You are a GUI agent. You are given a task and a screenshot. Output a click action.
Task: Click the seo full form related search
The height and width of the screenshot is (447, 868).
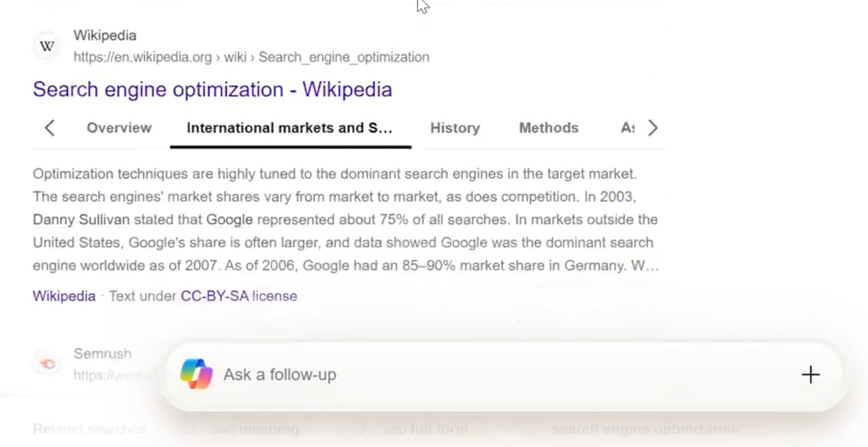coord(425,429)
